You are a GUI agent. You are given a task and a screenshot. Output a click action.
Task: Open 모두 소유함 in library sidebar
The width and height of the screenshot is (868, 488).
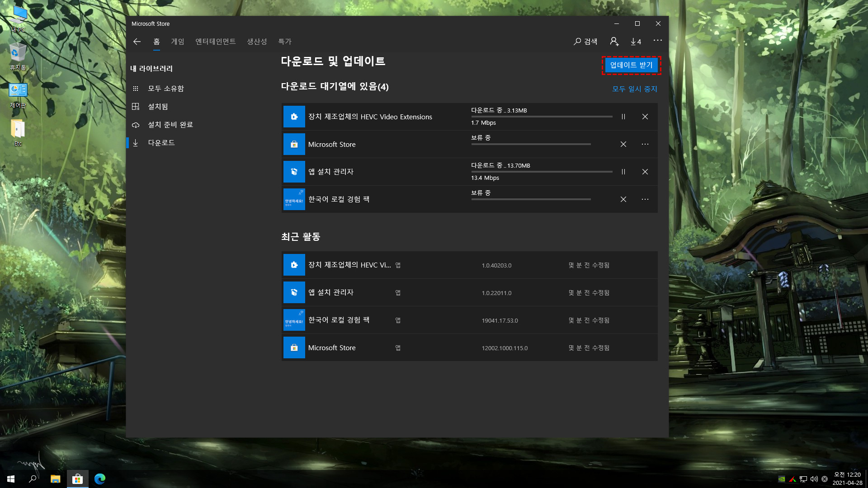point(166,89)
